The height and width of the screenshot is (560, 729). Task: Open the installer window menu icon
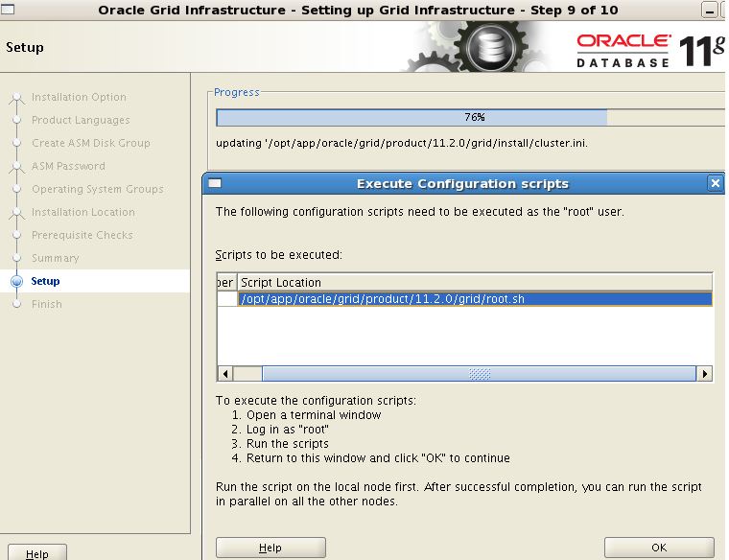[8, 10]
